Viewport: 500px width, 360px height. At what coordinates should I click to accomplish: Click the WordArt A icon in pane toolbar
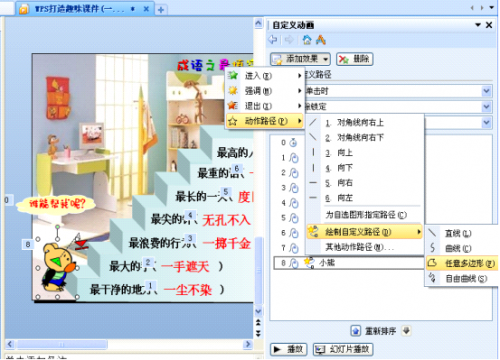[321, 40]
